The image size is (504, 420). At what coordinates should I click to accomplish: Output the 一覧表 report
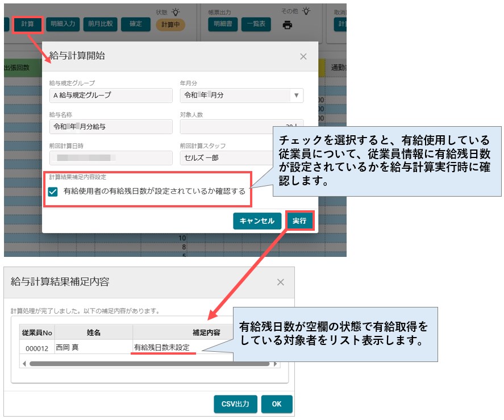(256, 24)
